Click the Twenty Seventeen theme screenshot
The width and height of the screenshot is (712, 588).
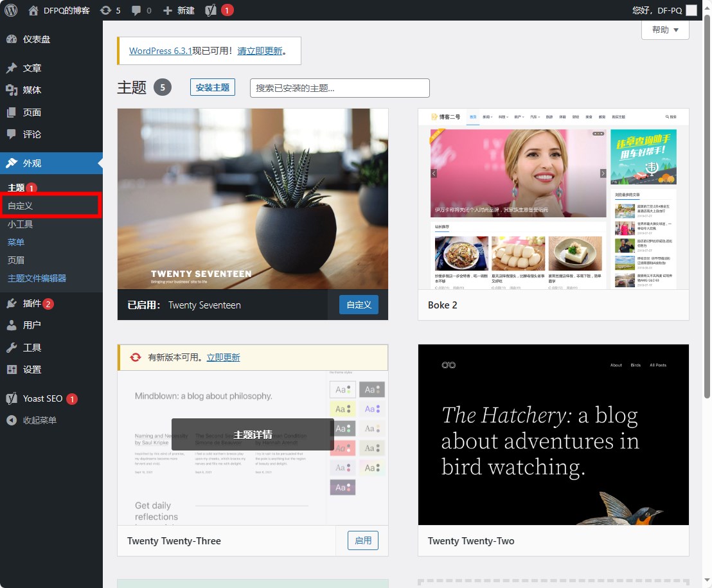[253, 199]
